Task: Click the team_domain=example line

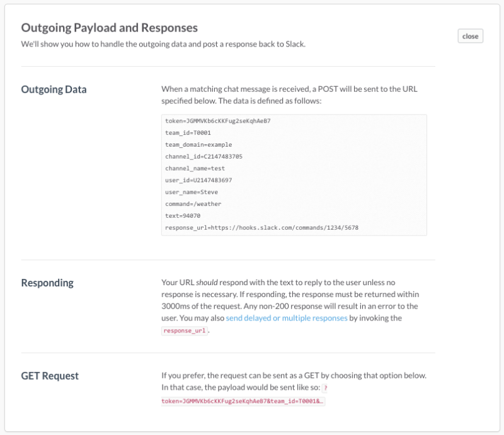Action: coord(198,145)
